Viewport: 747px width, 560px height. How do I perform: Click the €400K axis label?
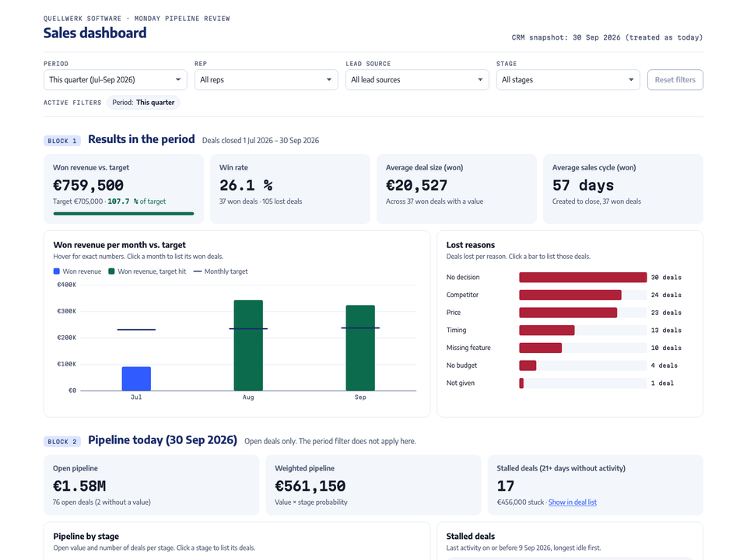click(x=67, y=285)
